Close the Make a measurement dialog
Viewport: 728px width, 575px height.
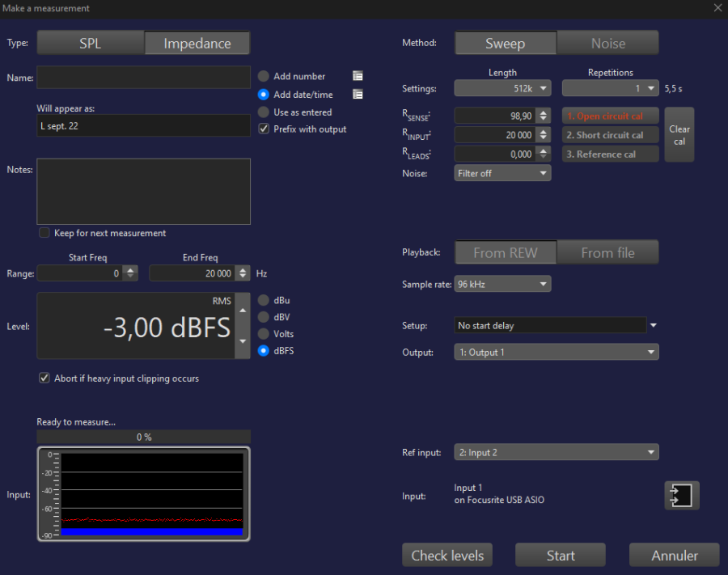(x=717, y=8)
